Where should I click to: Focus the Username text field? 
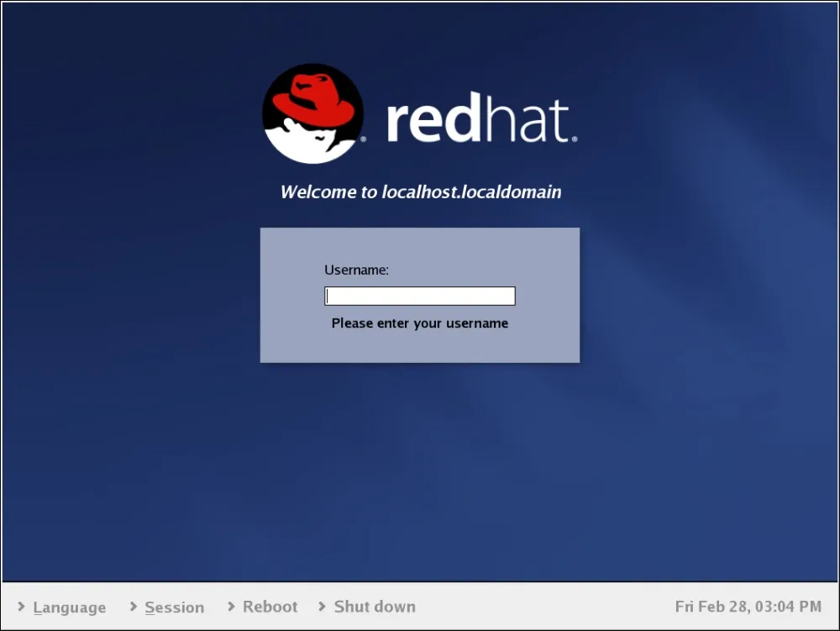pyautogui.click(x=419, y=296)
